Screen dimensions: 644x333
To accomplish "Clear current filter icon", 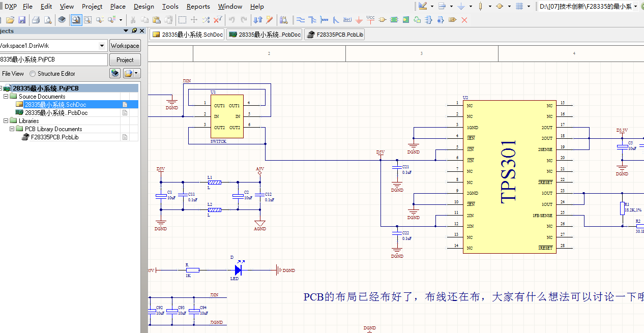I will (218, 20).
